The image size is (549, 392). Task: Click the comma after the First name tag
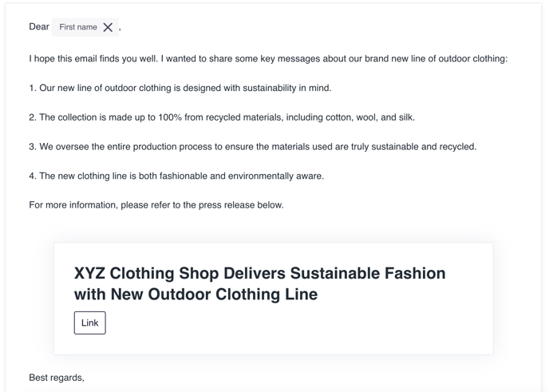tap(120, 30)
